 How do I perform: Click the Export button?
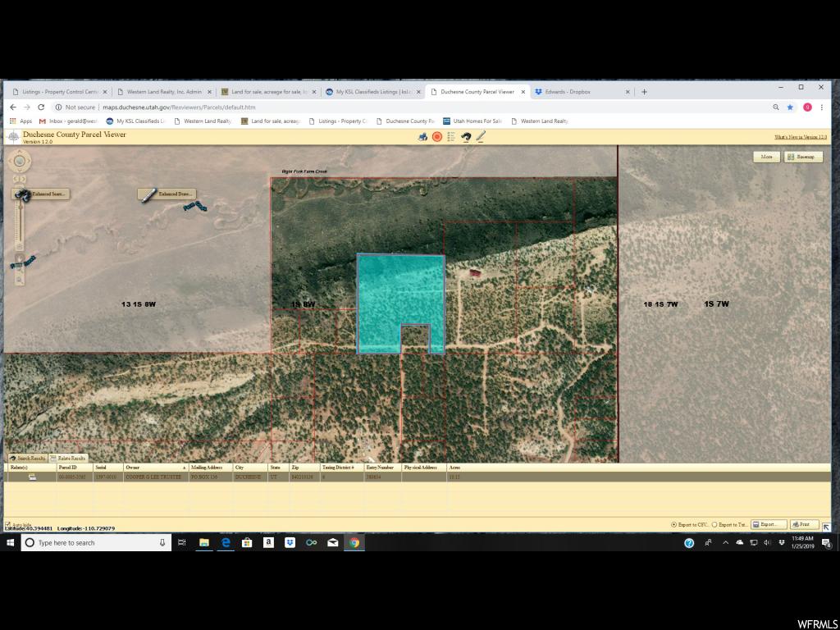(768, 524)
